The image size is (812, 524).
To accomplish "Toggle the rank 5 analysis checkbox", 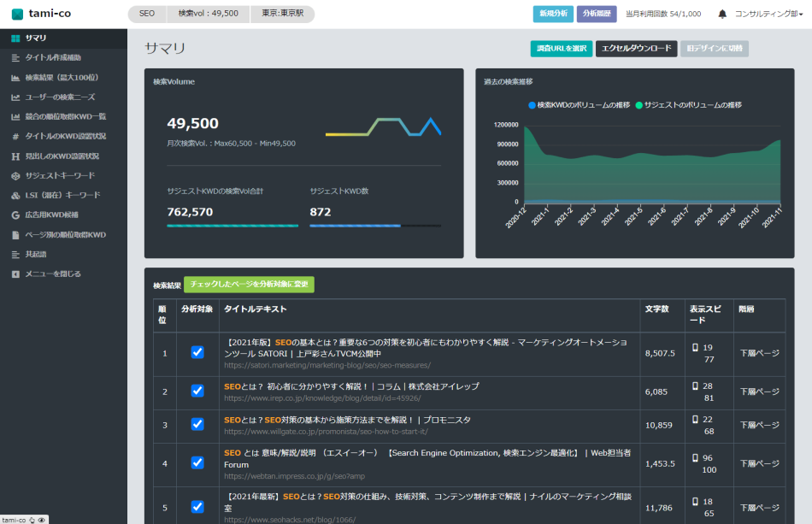I will [197, 506].
